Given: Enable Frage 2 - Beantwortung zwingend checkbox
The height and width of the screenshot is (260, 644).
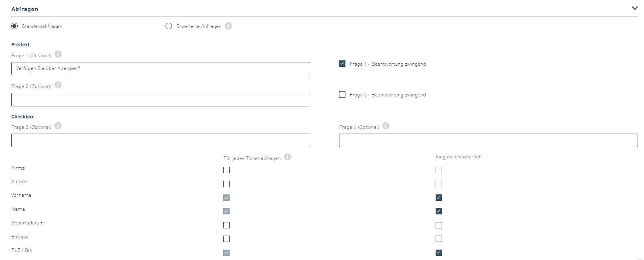Looking at the screenshot, I should [x=342, y=94].
